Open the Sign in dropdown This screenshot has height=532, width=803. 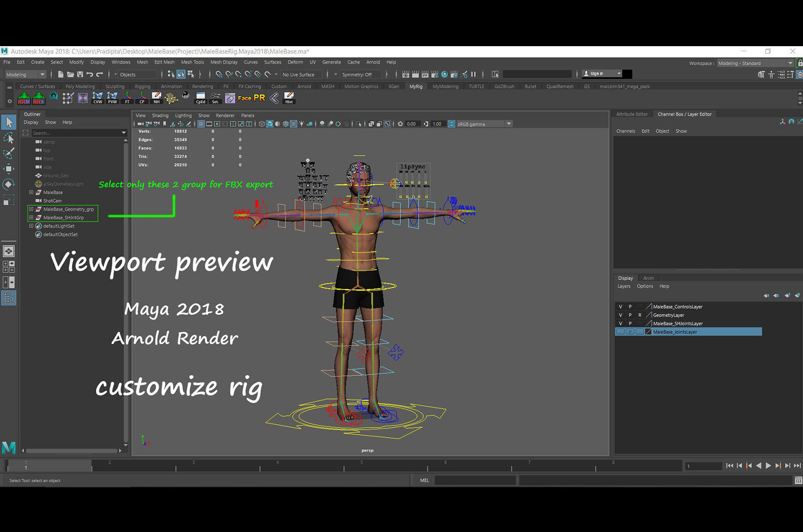[602, 74]
